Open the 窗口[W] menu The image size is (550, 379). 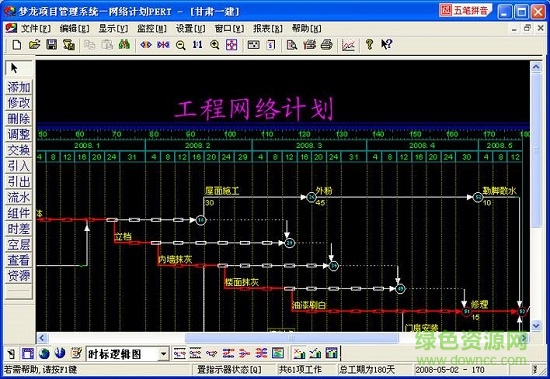point(229,28)
